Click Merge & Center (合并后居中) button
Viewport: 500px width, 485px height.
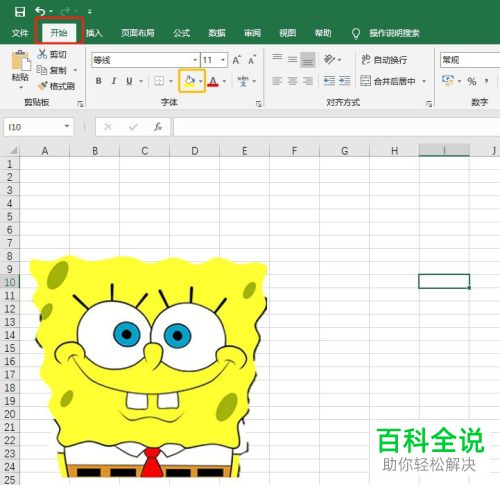tap(388, 81)
